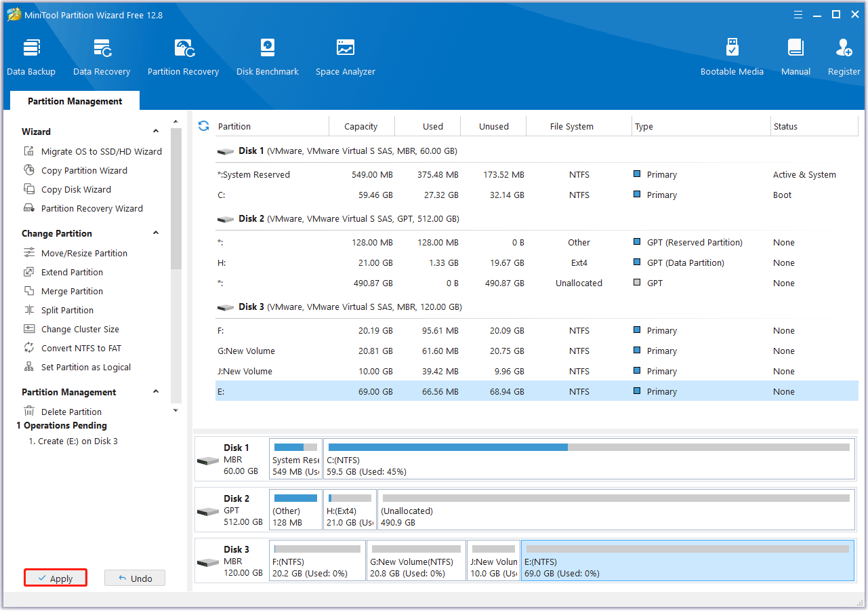Open the Data Backup tool
Screen dimensions: 868x611
tap(31, 58)
